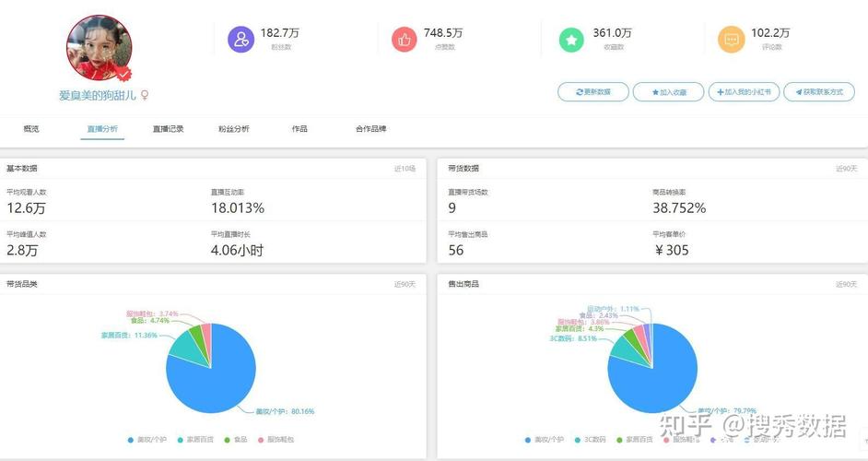The image size is (868, 461).
Task: Click the profile avatar photo
Action: point(99,48)
